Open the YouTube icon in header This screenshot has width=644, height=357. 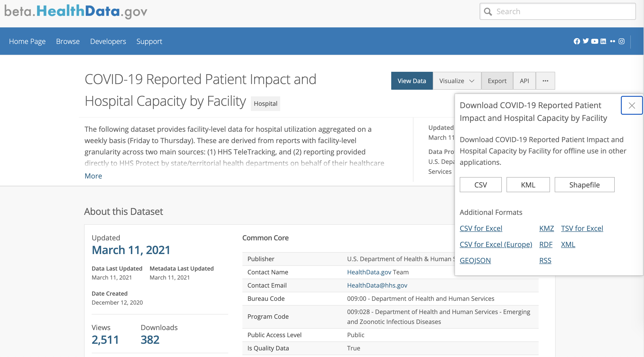pos(594,41)
